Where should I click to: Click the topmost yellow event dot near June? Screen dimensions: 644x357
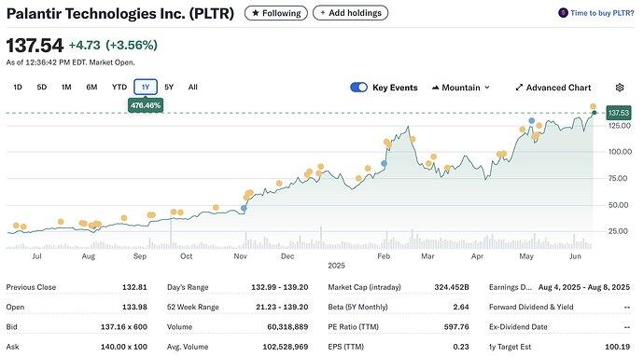click(x=593, y=106)
